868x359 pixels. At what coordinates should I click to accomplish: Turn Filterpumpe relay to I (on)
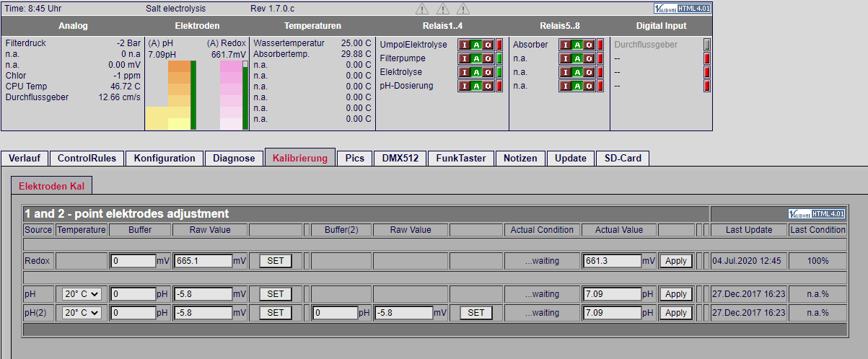[465, 58]
